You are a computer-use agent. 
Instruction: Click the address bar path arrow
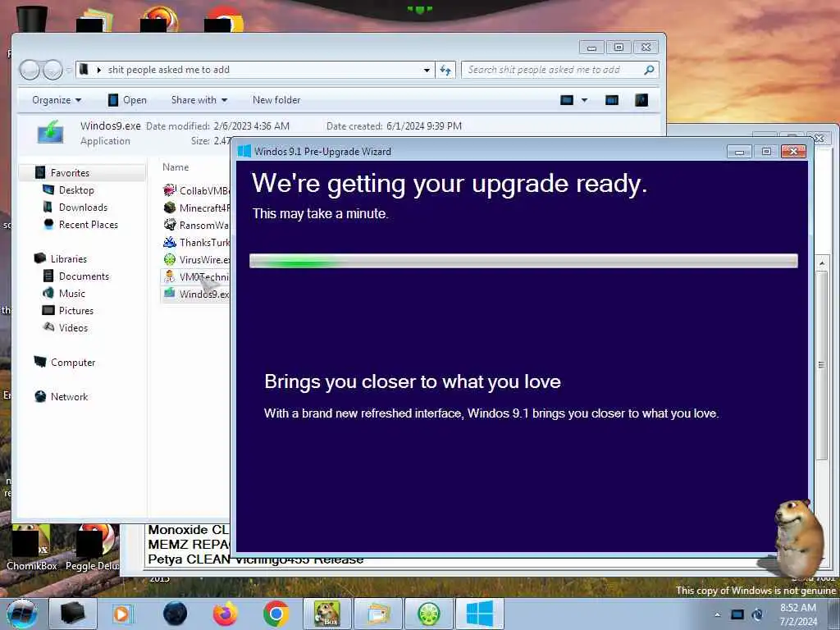(x=98, y=70)
